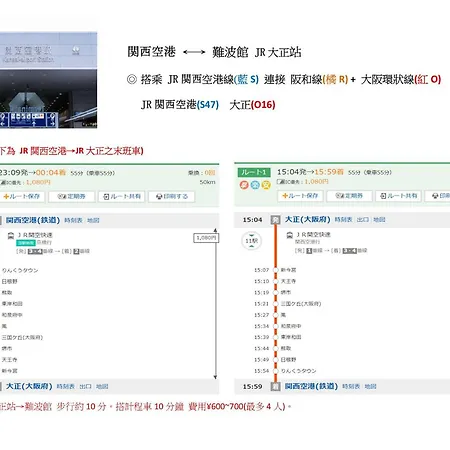Click the blue round badge under ルート1
This screenshot has height=450, width=450.
coord(255,184)
